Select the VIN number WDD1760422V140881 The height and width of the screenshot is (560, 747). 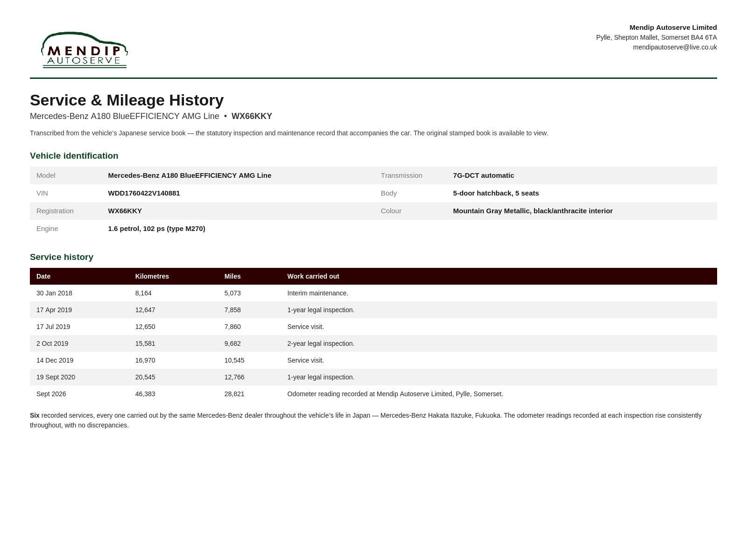pos(144,193)
